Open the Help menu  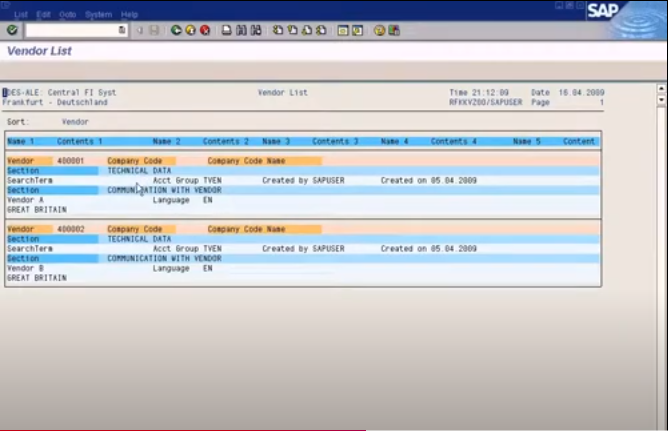130,14
